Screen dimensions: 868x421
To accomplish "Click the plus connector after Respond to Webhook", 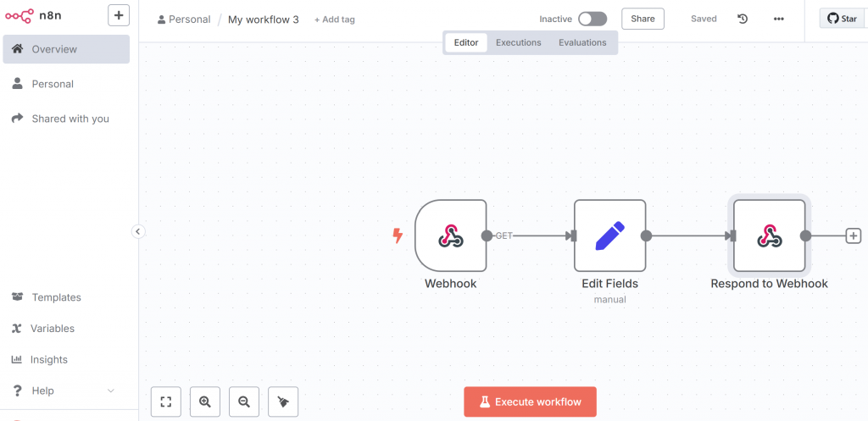I will 854,236.
